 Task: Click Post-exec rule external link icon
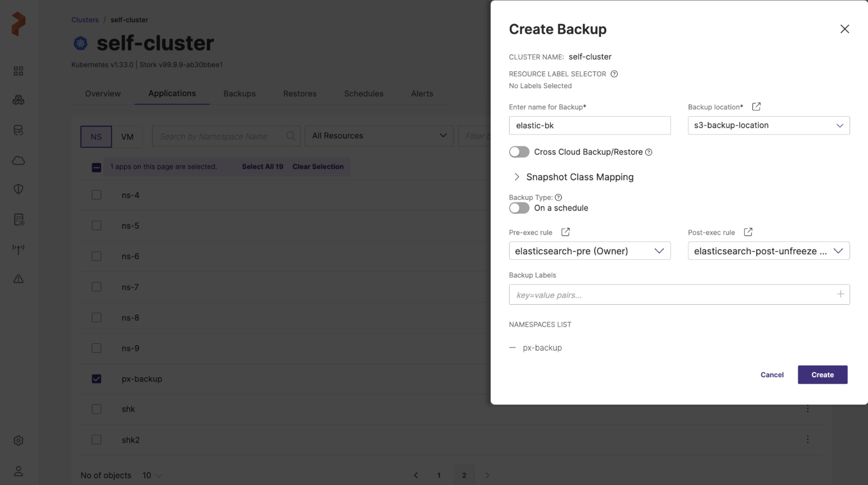click(748, 232)
